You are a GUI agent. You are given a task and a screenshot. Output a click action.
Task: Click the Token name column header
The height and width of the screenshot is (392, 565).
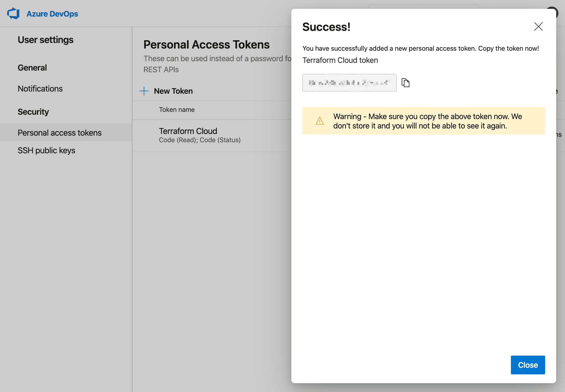pos(177,110)
